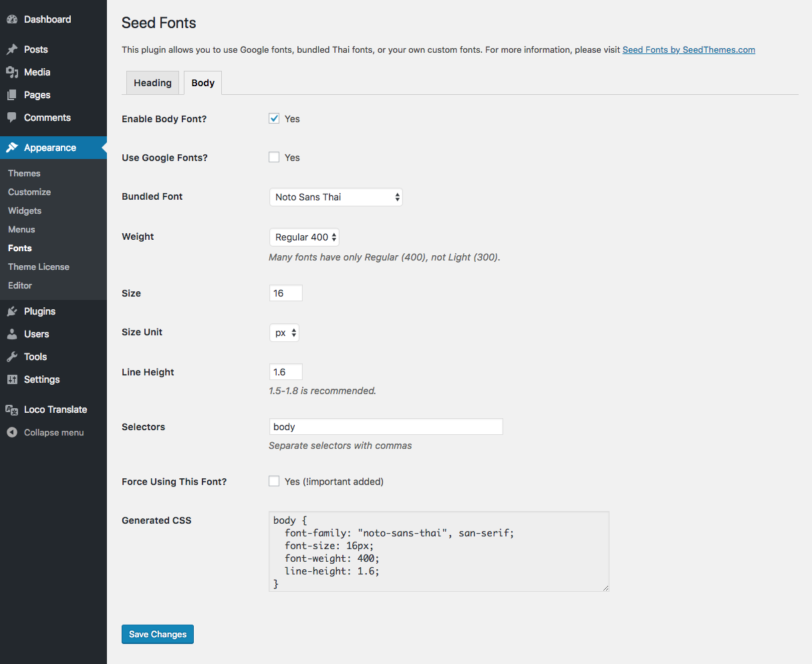This screenshot has height=664, width=812.
Task: Click the Users person icon
Action: tap(12, 334)
